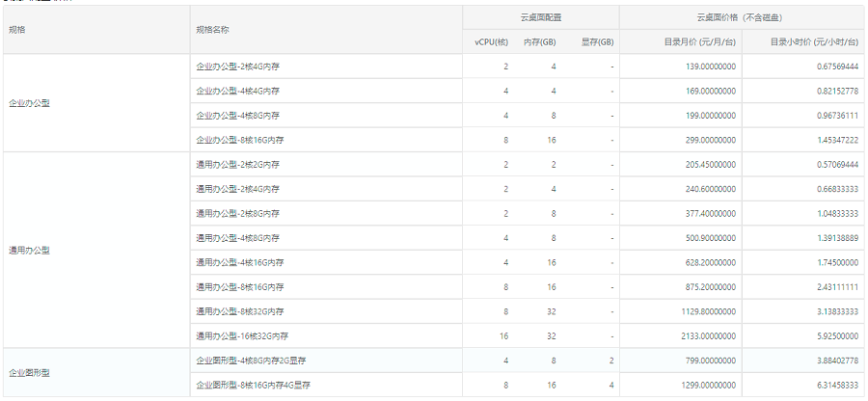Click hourly price 0.66833333
Viewport: 868px width, 401px height.
pyautogui.click(x=837, y=189)
